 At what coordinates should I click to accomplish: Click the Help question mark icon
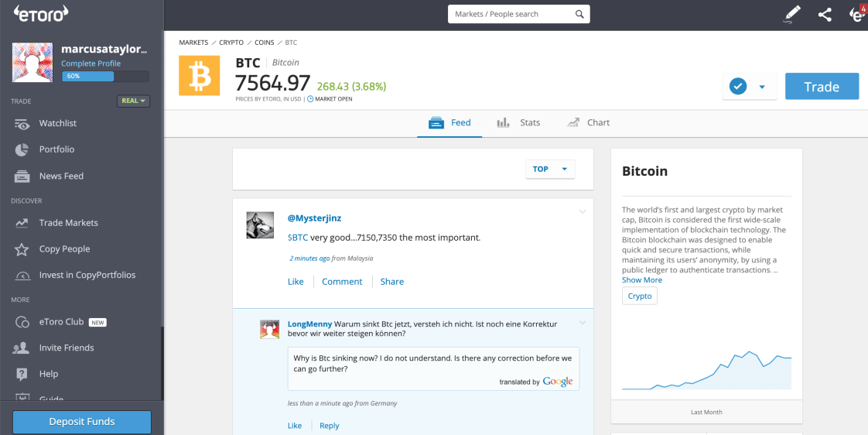pos(22,374)
